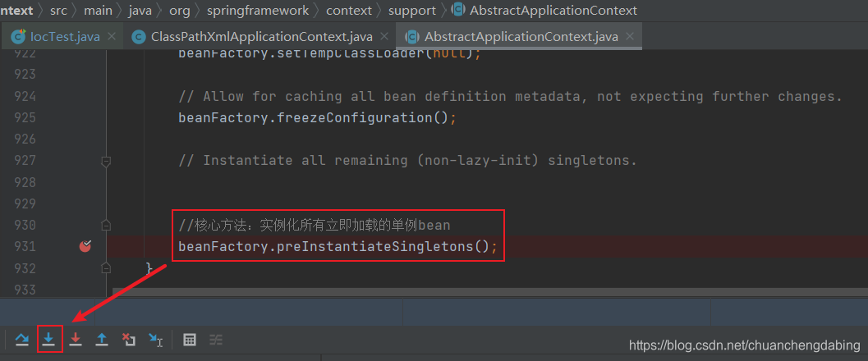Click the red Force Step Into icon

click(76, 340)
